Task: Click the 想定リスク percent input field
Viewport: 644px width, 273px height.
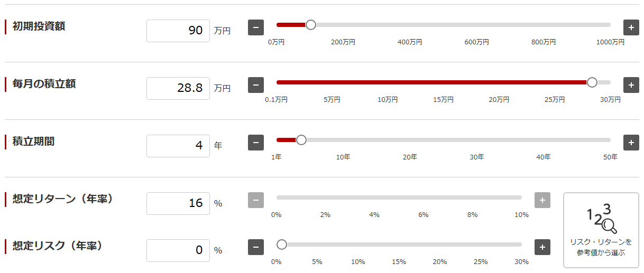Action: click(x=178, y=250)
